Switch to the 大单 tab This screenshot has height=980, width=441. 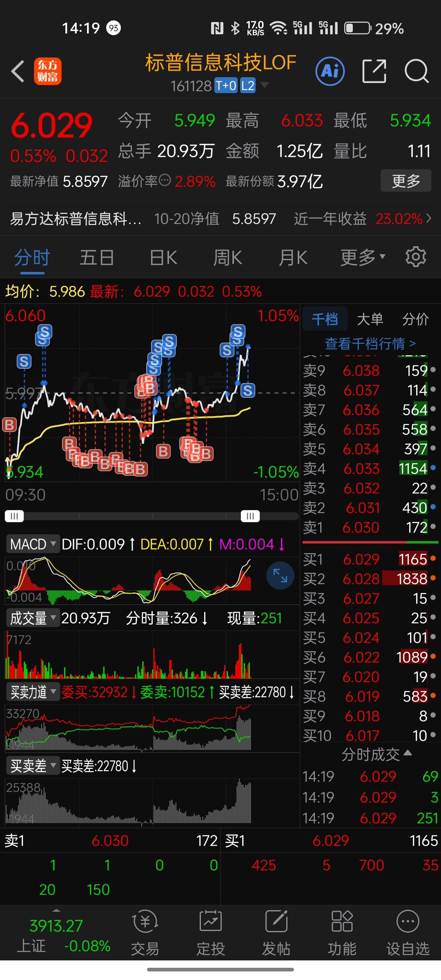(370, 319)
